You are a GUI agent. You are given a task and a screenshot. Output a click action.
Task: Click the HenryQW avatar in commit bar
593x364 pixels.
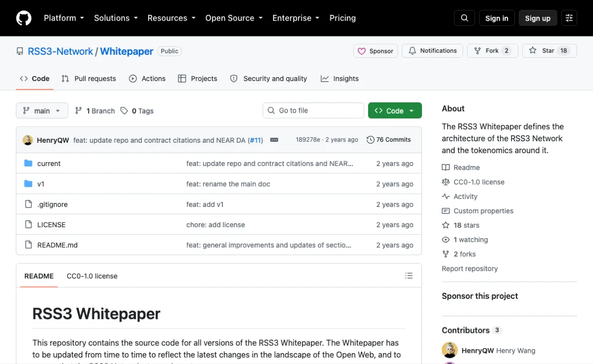[x=28, y=140]
